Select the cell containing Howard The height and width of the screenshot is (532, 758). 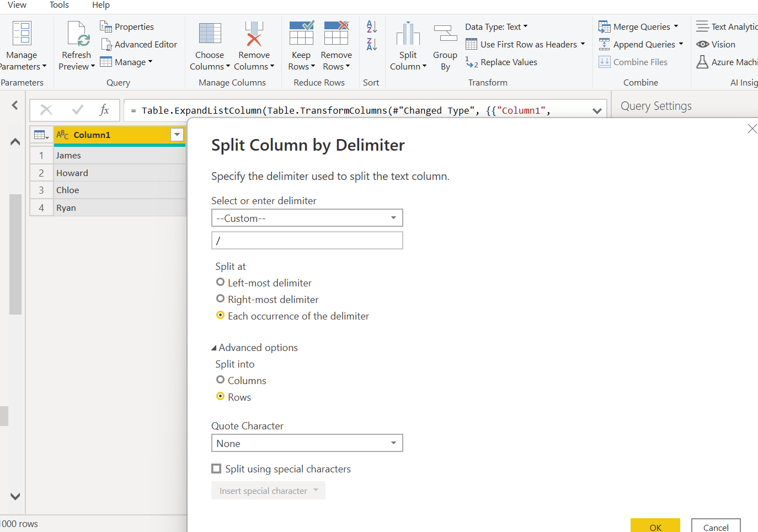pyautogui.click(x=120, y=173)
